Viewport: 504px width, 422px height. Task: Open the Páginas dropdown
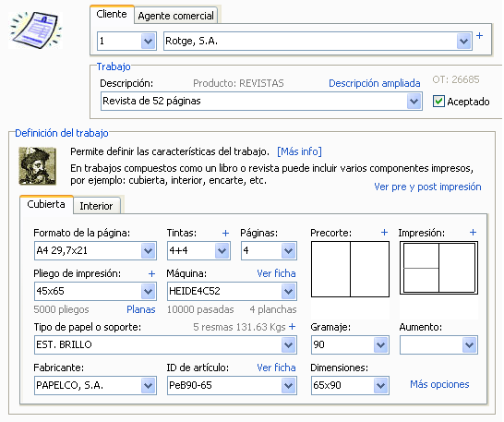pos(288,250)
